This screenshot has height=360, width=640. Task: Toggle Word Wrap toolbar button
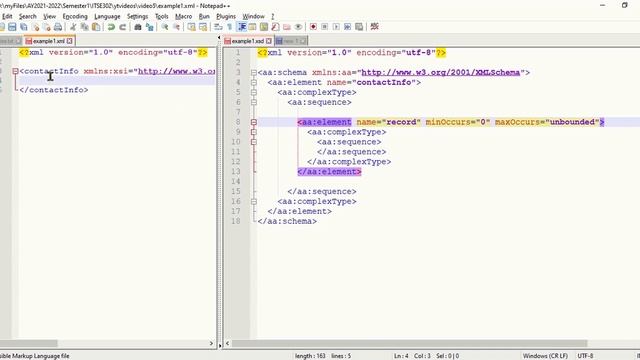(218, 27)
